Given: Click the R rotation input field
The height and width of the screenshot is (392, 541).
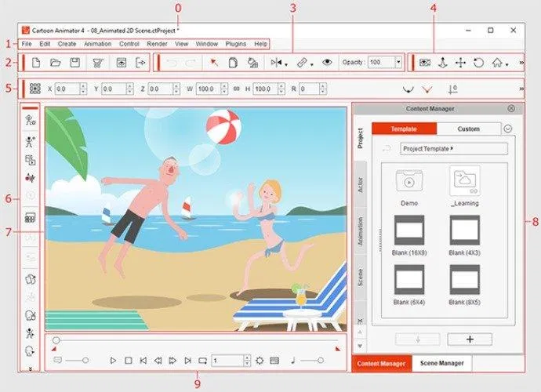Looking at the screenshot, I should pyautogui.click(x=310, y=89).
